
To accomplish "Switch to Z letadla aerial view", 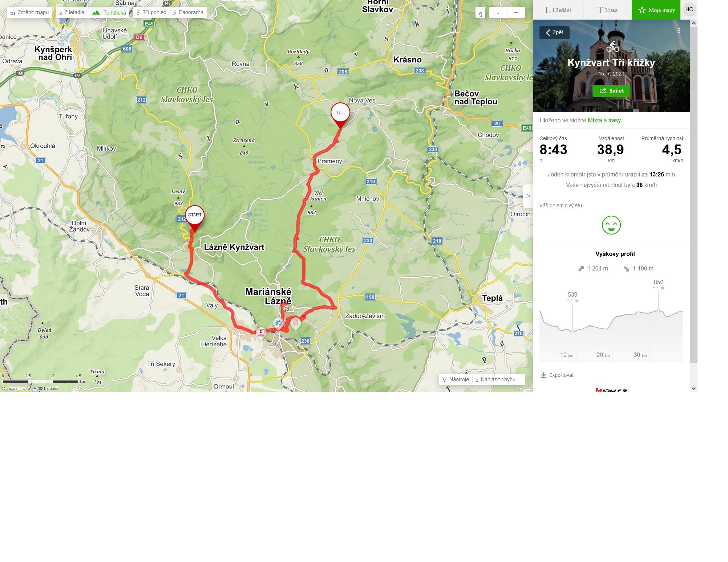I will [72, 12].
